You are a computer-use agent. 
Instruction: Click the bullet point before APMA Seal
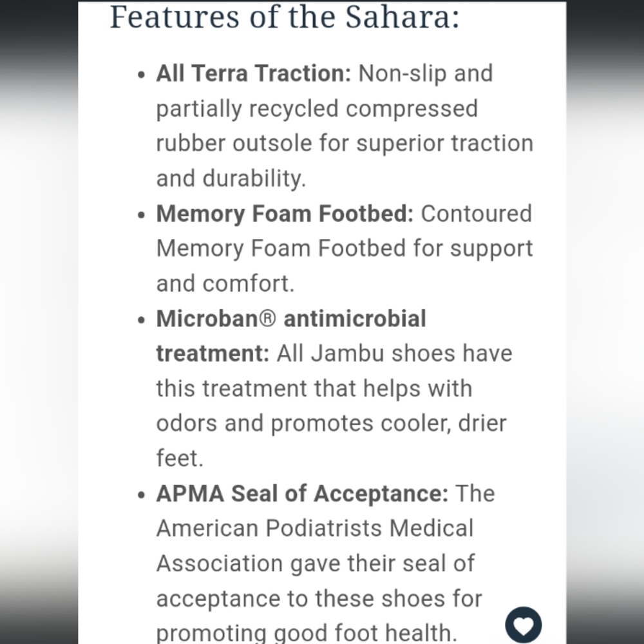(x=141, y=495)
